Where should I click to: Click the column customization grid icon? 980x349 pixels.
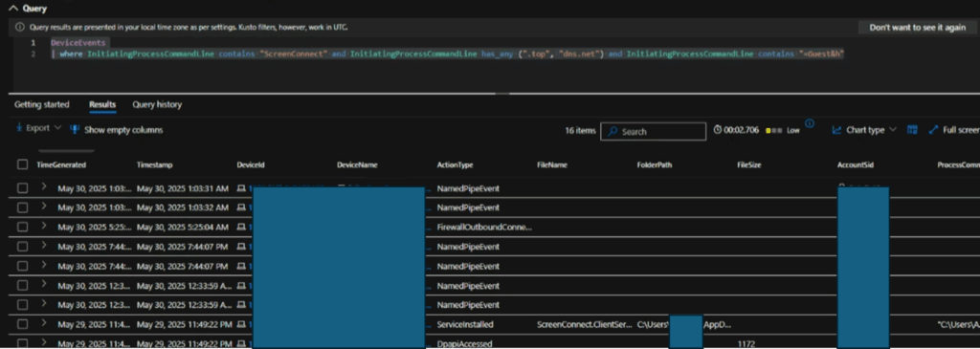[912, 130]
